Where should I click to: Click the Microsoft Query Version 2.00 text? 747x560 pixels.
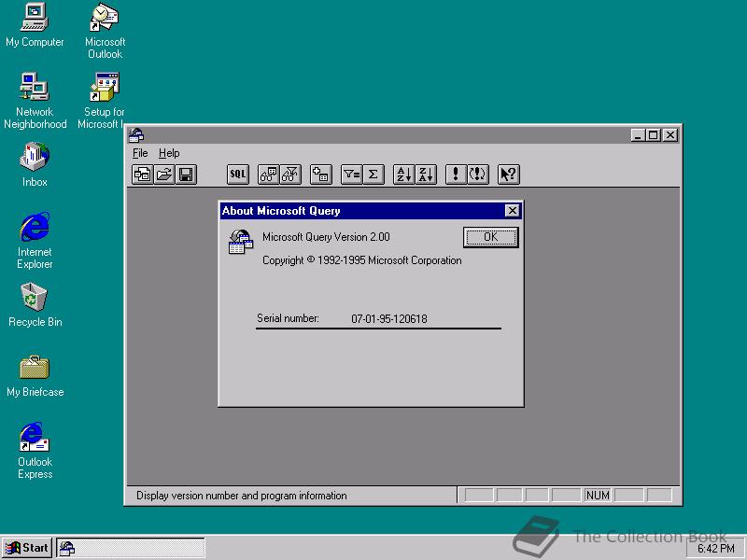pyautogui.click(x=326, y=237)
